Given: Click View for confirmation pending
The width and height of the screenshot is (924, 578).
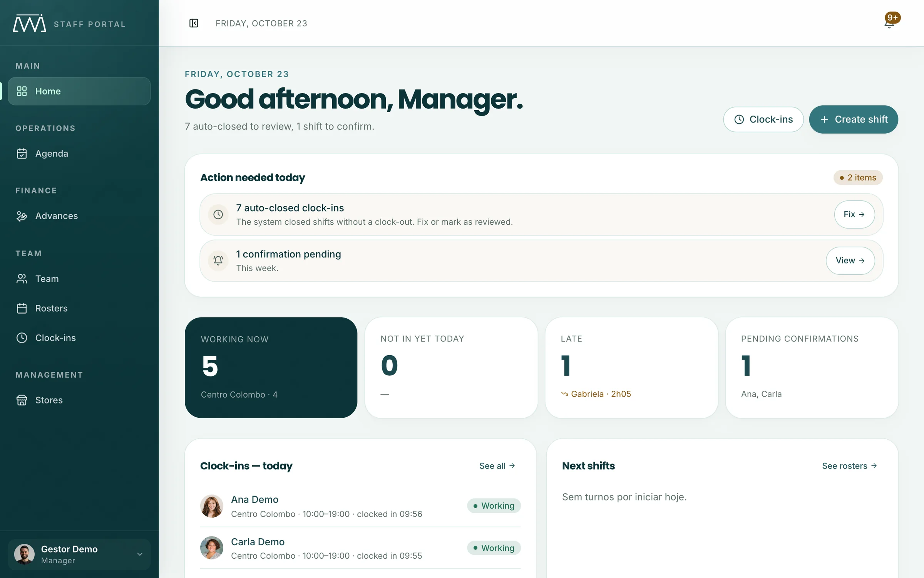Looking at the screenshot, I should point(850,260).
